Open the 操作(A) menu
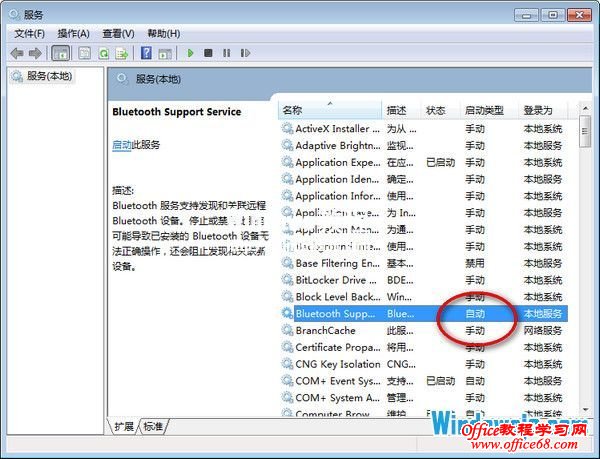600x459 pixels. (73, 34)
